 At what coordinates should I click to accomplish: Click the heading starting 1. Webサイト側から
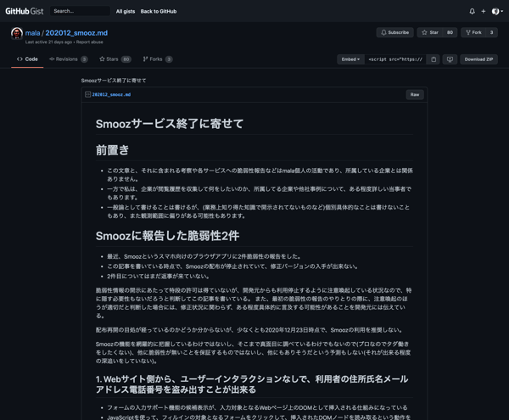(252, 384)
